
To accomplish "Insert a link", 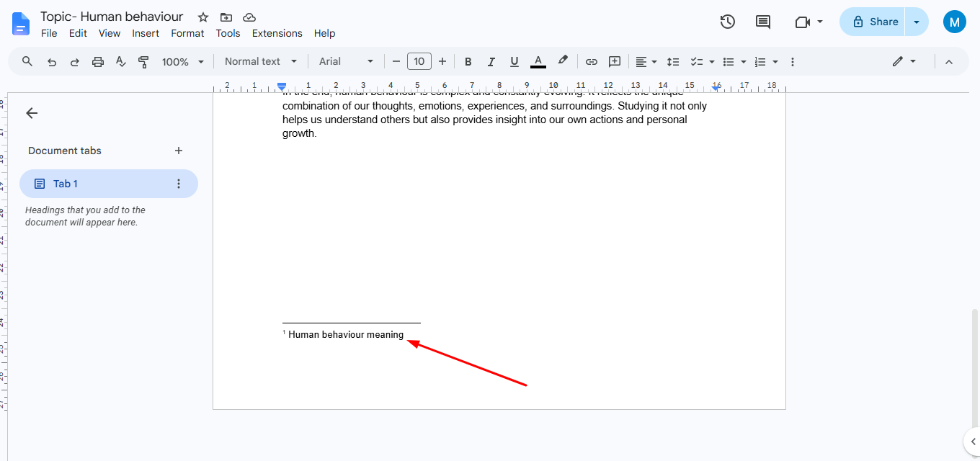I will tap(592, 62).
